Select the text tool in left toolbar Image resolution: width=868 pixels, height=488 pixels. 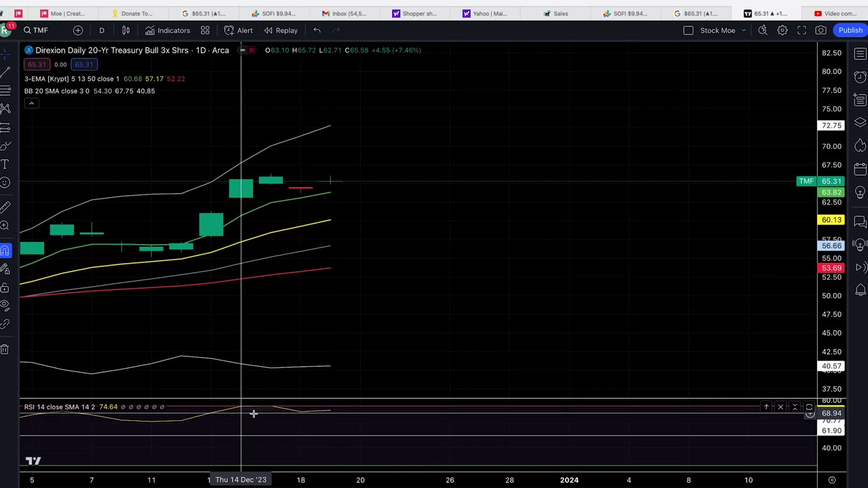(5, 164)
